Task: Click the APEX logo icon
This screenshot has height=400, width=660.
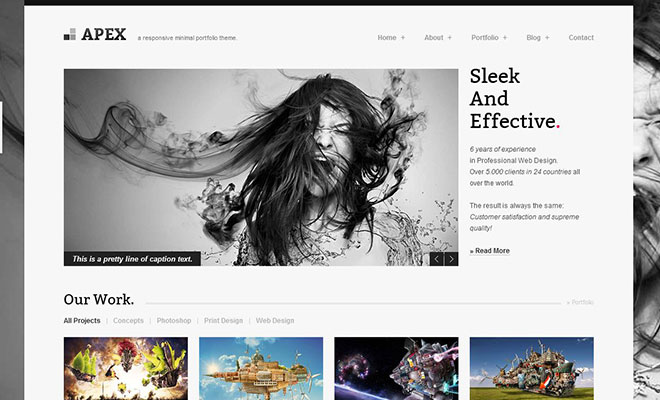Action: [x=69, y=35]
